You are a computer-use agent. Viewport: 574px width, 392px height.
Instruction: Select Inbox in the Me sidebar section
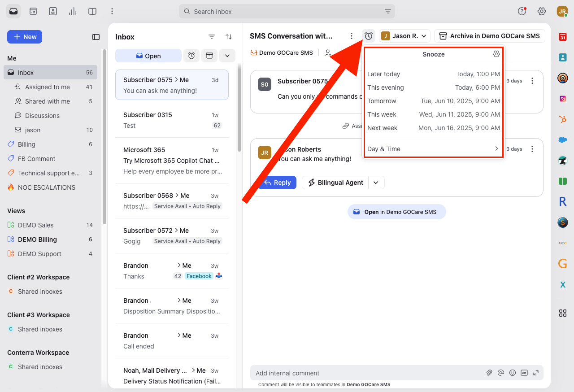click(50, 73)
